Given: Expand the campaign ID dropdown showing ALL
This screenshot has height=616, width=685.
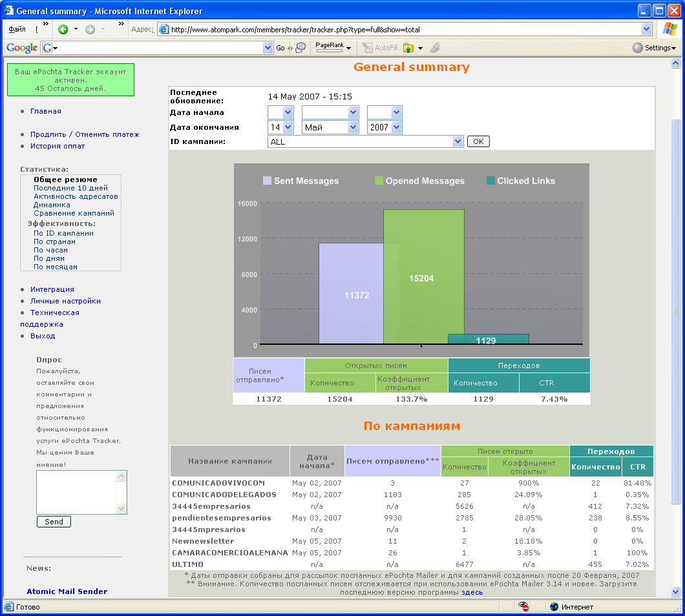Looking at the screenshot, I should [x=365, y=141].
